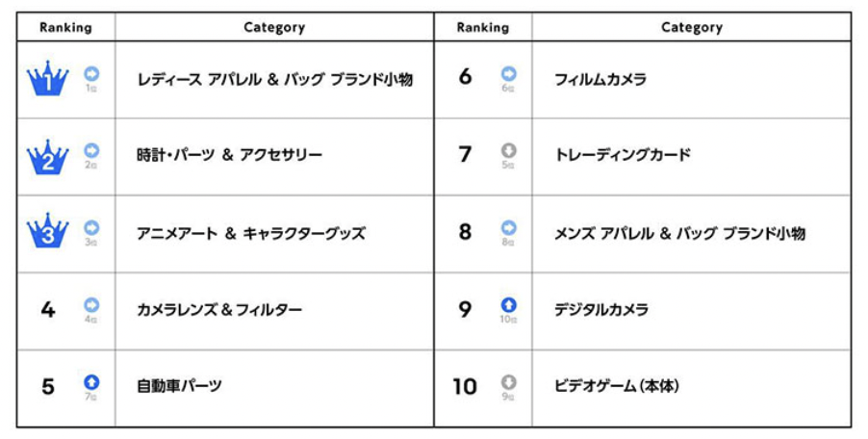Choose the フィルムカメラ category
868x439 pixels.
(600, 80)
